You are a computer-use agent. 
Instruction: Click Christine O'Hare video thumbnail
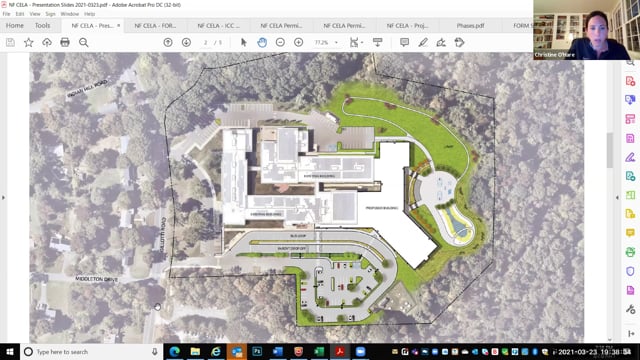point(587,30)
